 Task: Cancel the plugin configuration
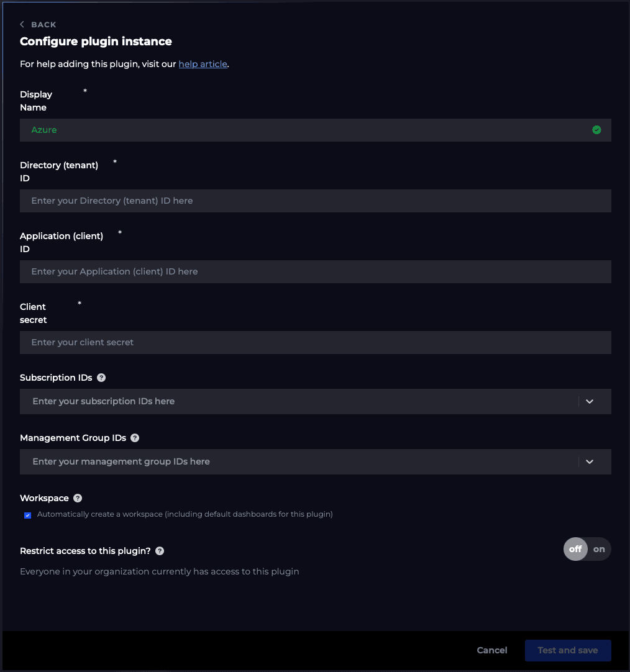491,650
